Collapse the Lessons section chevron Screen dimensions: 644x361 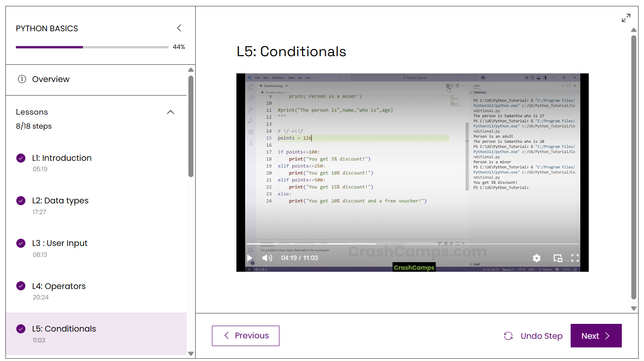coord(171,112)
